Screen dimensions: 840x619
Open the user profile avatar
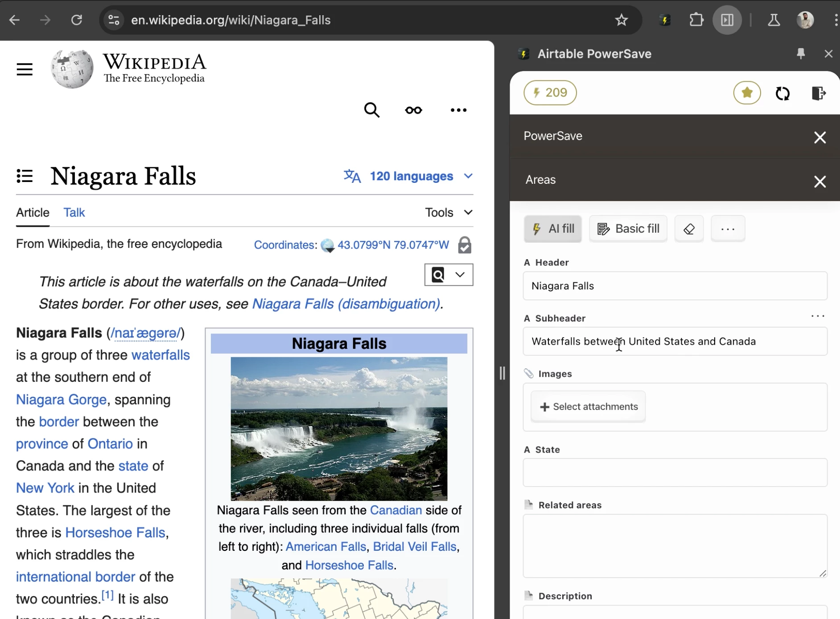coord(805,20)
